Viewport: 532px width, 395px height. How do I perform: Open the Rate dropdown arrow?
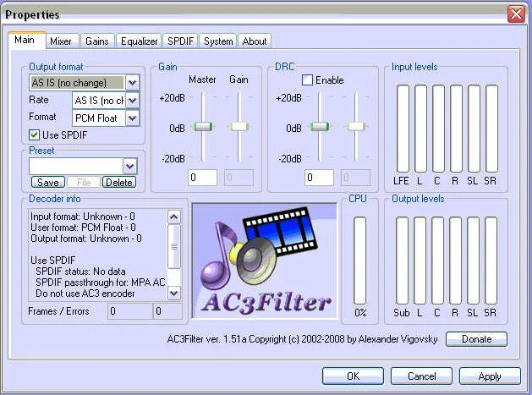(132, 101)
